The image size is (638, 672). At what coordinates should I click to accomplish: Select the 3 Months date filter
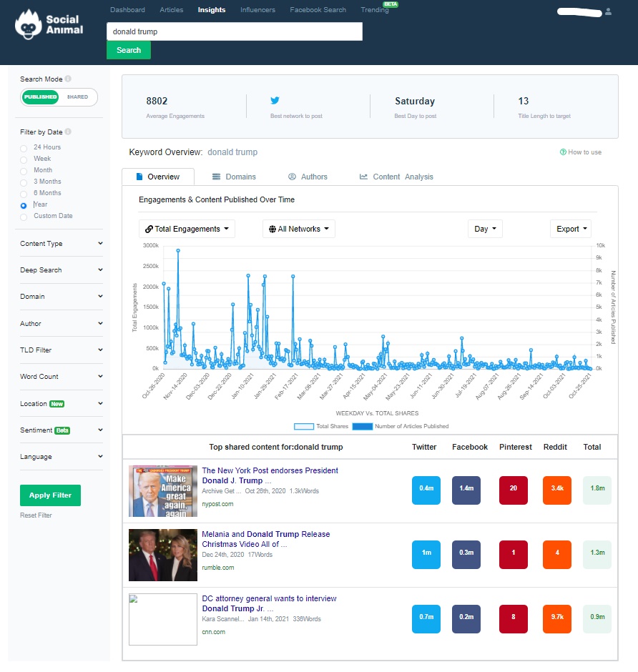tap(24, 182)
